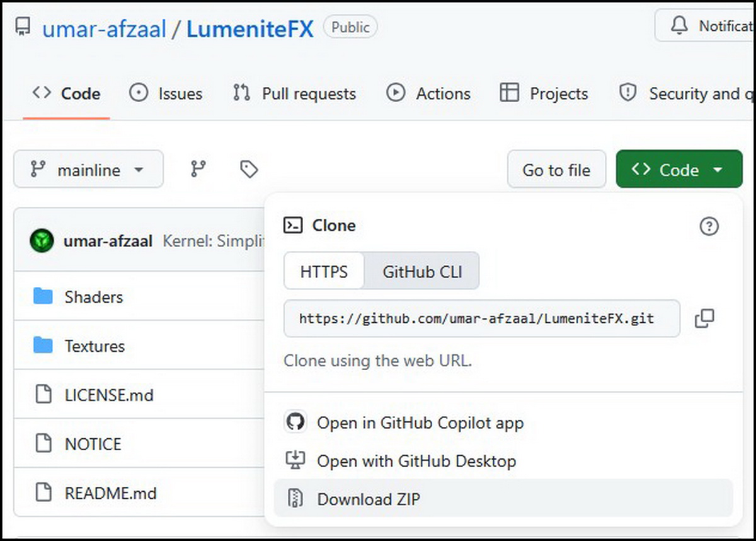Open the Shaders folder

click(94, 296)
